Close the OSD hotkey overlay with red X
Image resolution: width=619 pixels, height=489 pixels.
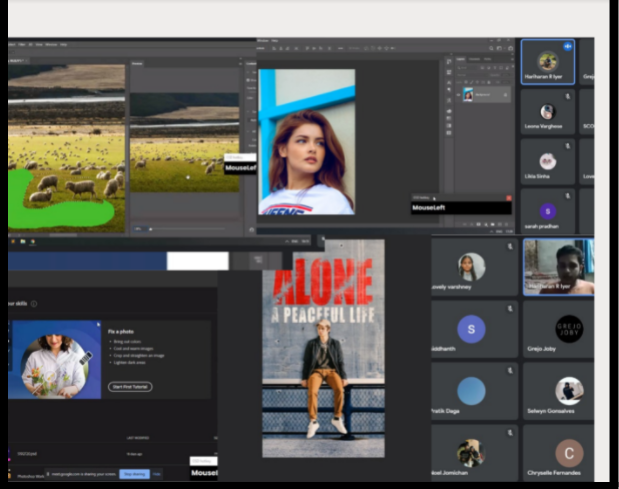click(x=509, y=198)
